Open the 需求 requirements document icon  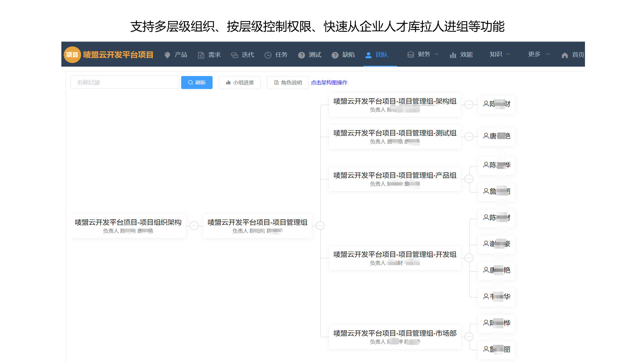(201, 55)
